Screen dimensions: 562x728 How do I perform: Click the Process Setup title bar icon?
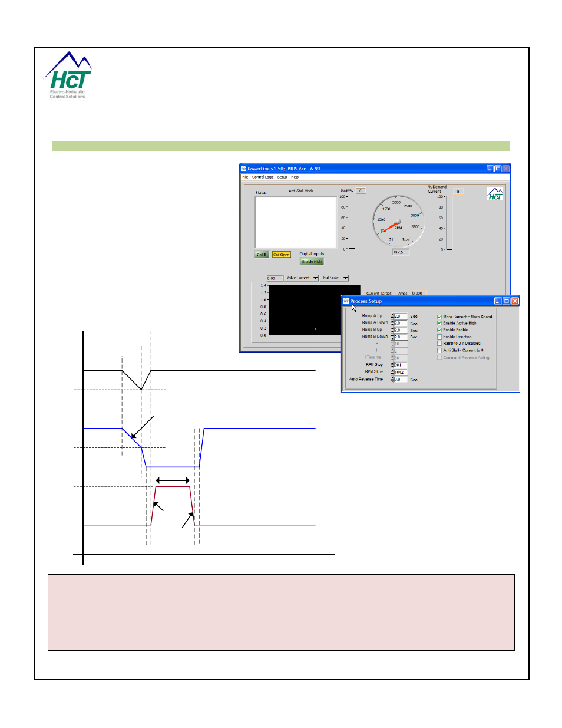point(346,301)
